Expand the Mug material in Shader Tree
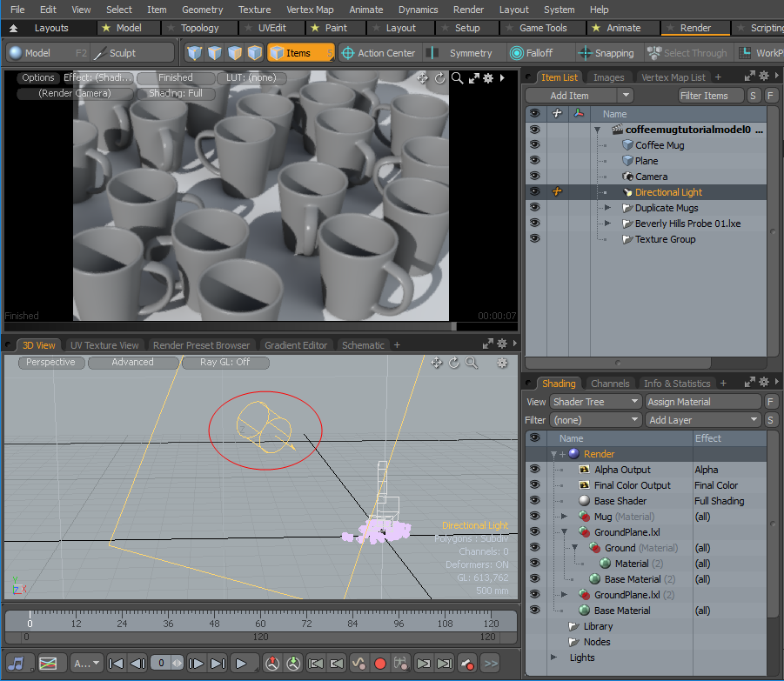784x681 pixels. (x=564, y=517)
